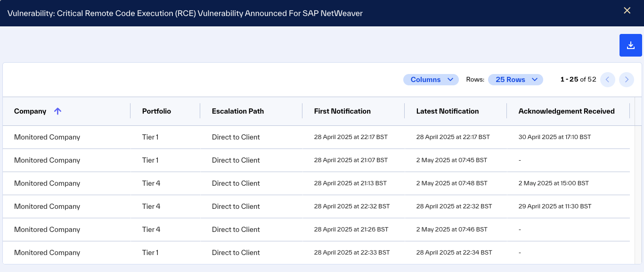Select row acknowledged 2 May 2025 at 15:00
Viewport: 644px width, 272px height.
(x=317, y=183)
